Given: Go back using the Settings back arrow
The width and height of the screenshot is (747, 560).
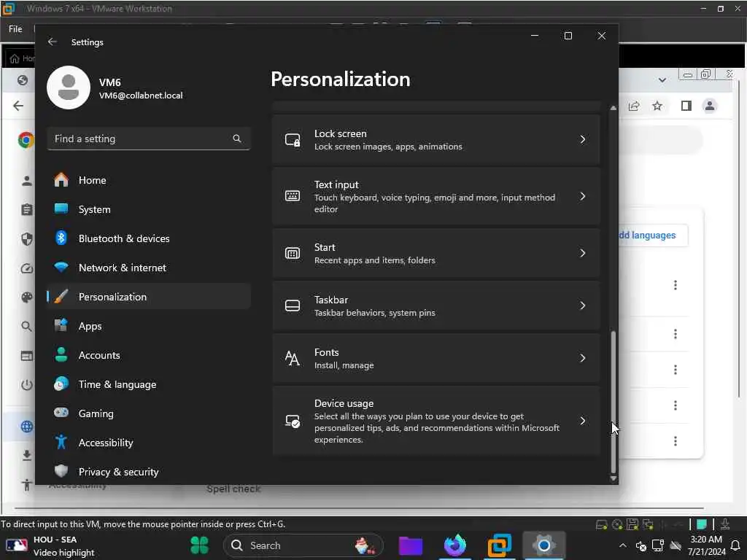Looking at the screenshot, I should [53, 42].
